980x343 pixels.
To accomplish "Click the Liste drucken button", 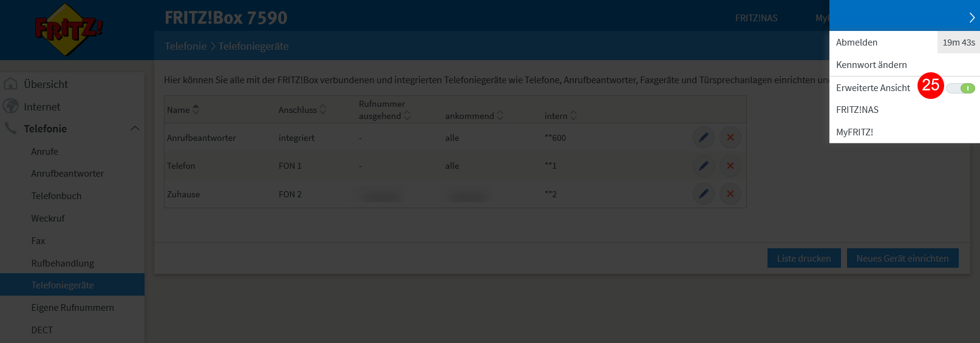I will [804, 258].
